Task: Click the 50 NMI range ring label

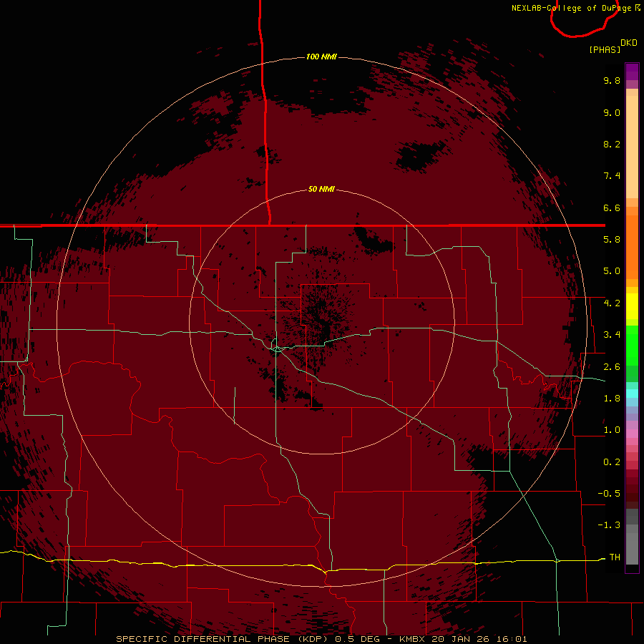Action: tap(321, 189)
